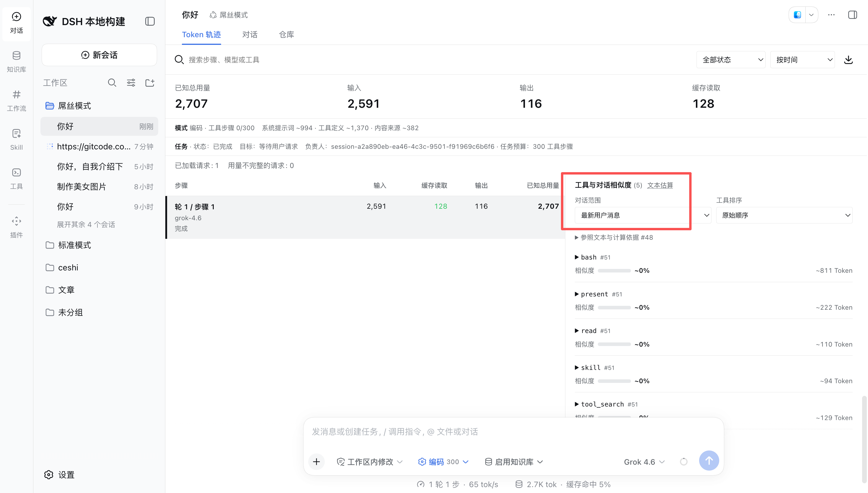Toggle the right side panel icon
868x493 pixels.
(x=852, y=15)
